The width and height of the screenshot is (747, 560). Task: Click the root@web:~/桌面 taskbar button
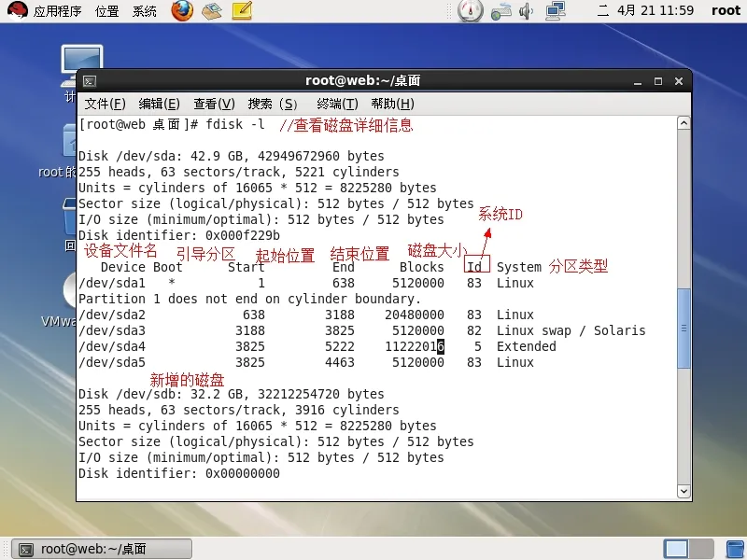[102, 549]
